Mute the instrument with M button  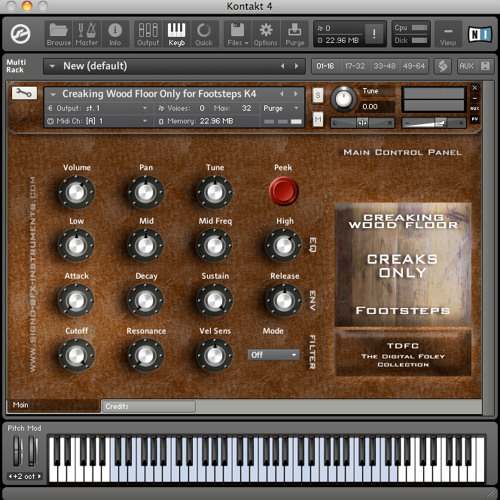coord(318,119)
